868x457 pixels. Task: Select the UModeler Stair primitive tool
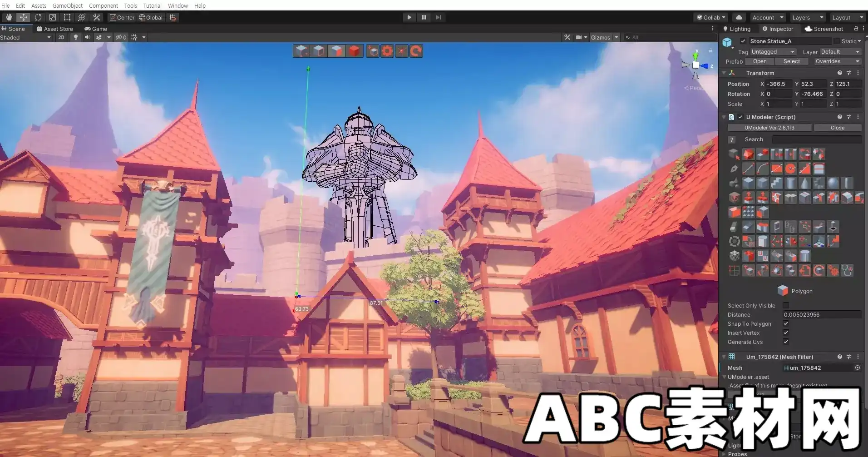coord(777,183)
